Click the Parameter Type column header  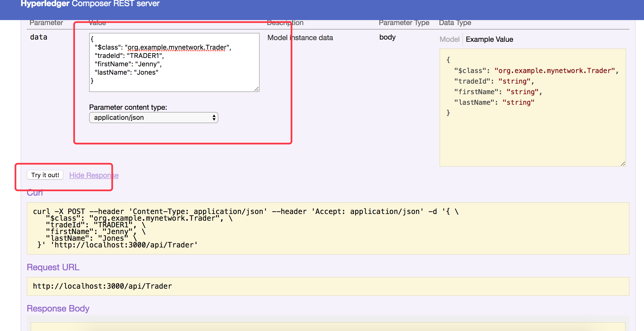coord(404,23)
